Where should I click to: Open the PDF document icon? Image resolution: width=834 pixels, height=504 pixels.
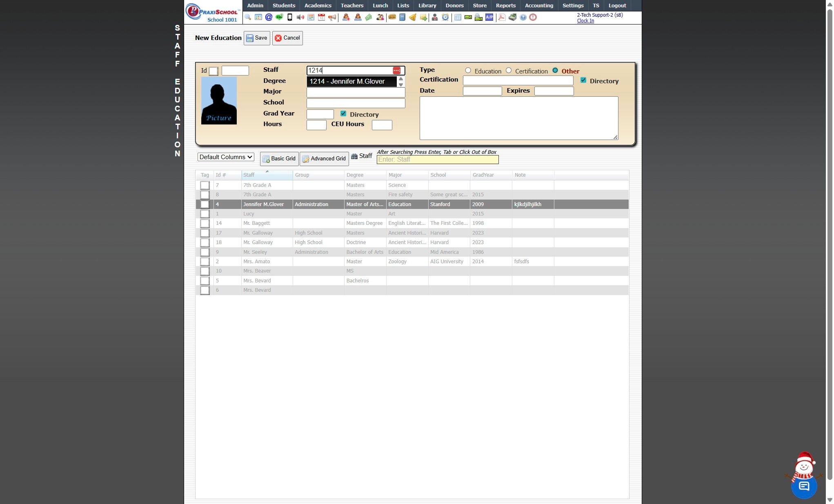click(x=502, y=17)
